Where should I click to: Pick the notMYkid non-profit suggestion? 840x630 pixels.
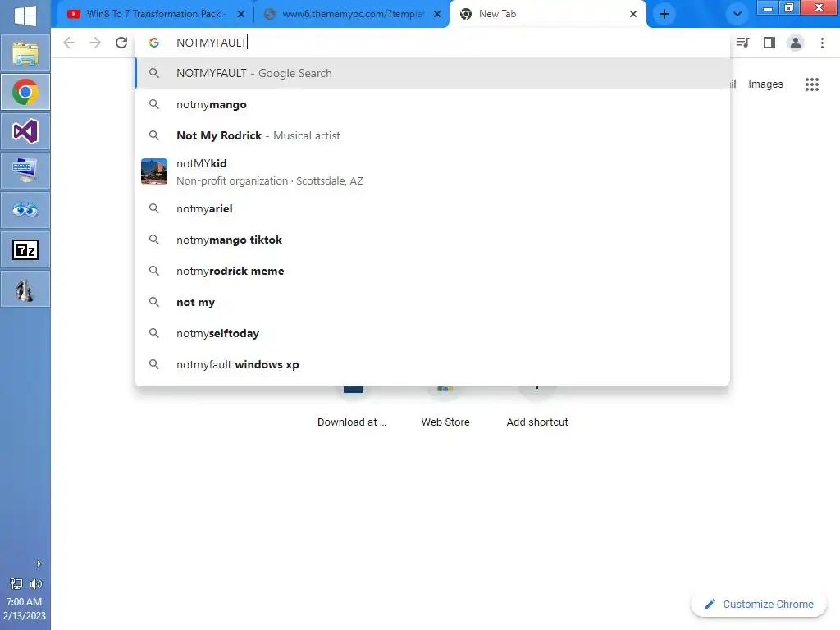click(431, 172)
